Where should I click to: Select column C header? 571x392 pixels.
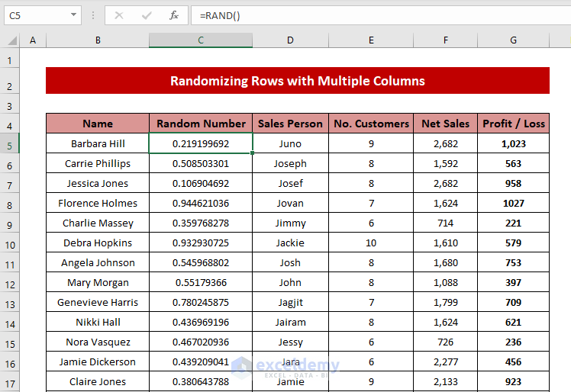[201, 40]
